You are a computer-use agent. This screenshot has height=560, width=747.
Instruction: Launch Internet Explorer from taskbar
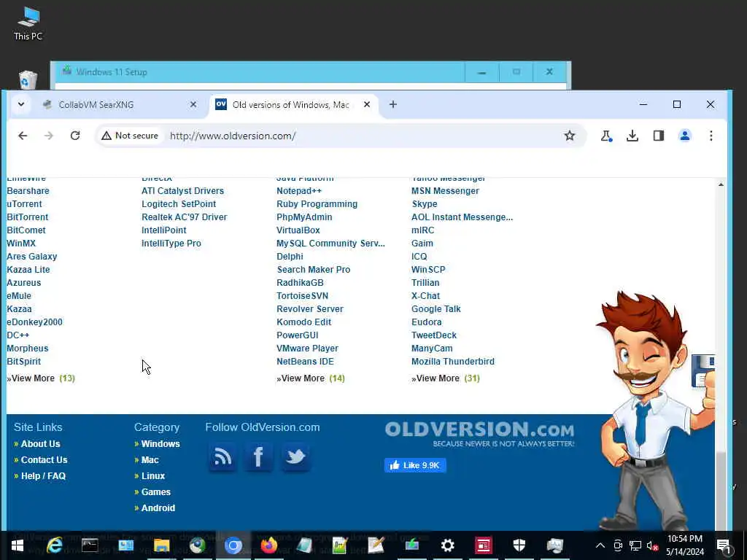(x=54, y=545)
